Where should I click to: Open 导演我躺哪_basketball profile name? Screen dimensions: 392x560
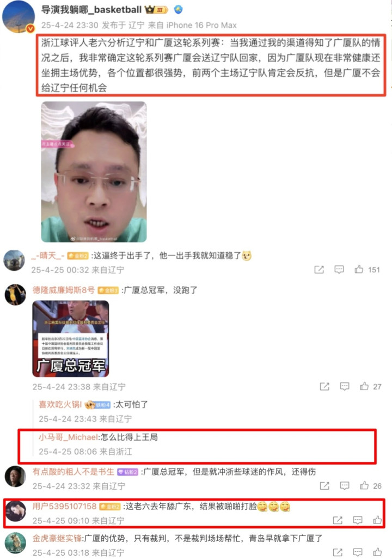click(x=91, y=10)
